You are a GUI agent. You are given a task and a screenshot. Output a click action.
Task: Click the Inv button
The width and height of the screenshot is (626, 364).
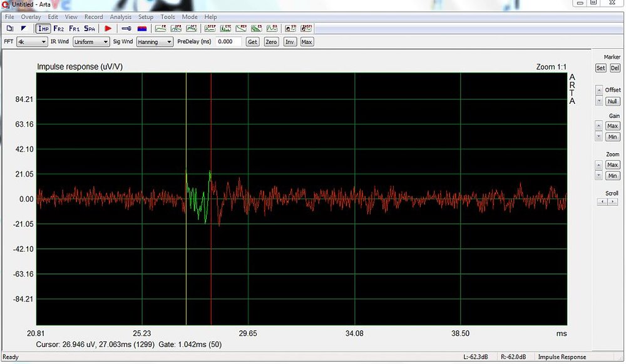[290, 42]
